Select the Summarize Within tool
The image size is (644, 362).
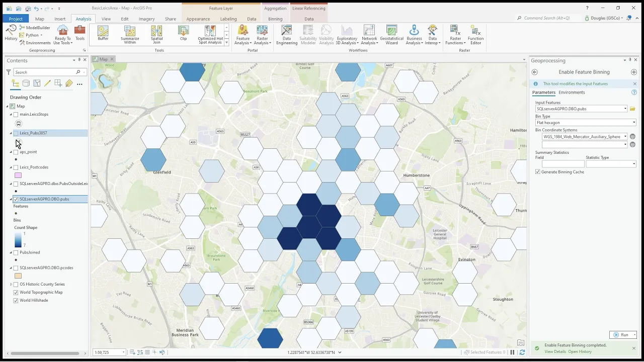click(x=130, y=35)
